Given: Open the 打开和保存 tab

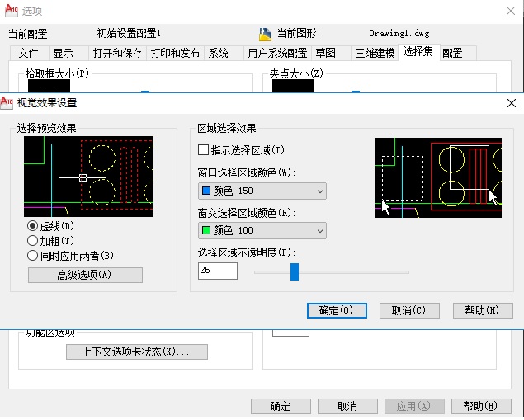Looking at the screenshot, I should [117, 53].
